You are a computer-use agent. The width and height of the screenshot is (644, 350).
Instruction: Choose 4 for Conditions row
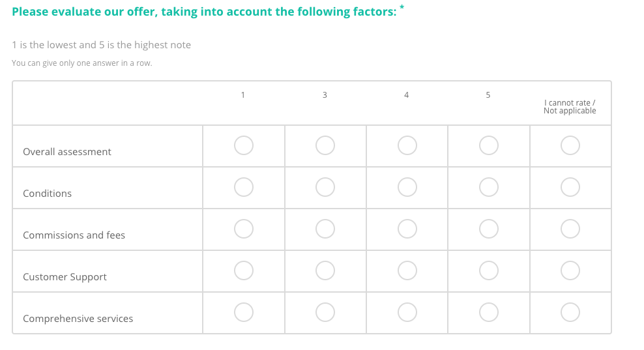pyautogui.click(x=407, y=187)
